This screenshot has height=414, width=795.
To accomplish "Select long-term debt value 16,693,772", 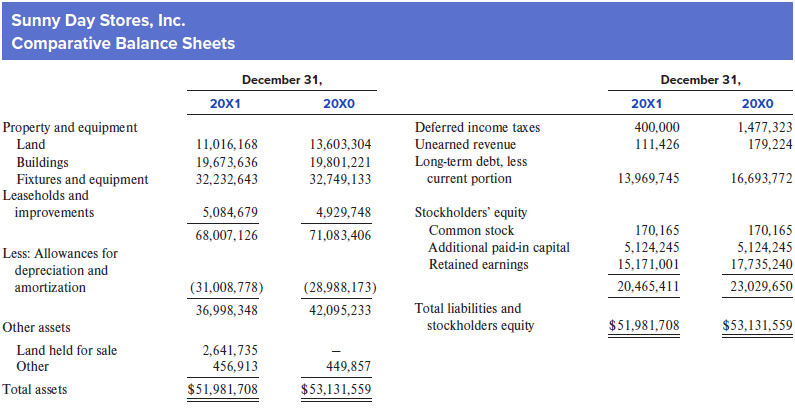I will coord(762,178).
